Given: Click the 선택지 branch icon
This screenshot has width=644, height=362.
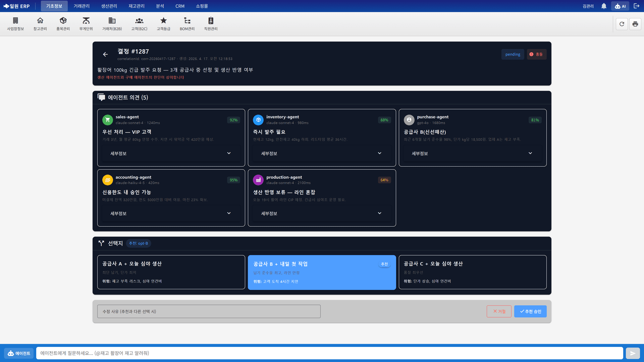Looking at the screenshot, I should pos(101,243).
